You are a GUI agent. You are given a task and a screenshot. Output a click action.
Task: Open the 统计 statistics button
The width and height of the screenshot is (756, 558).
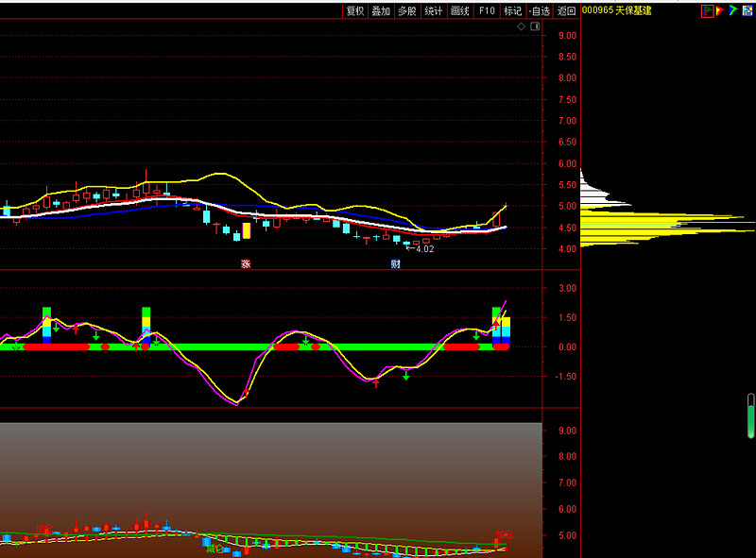coord(434,11)
